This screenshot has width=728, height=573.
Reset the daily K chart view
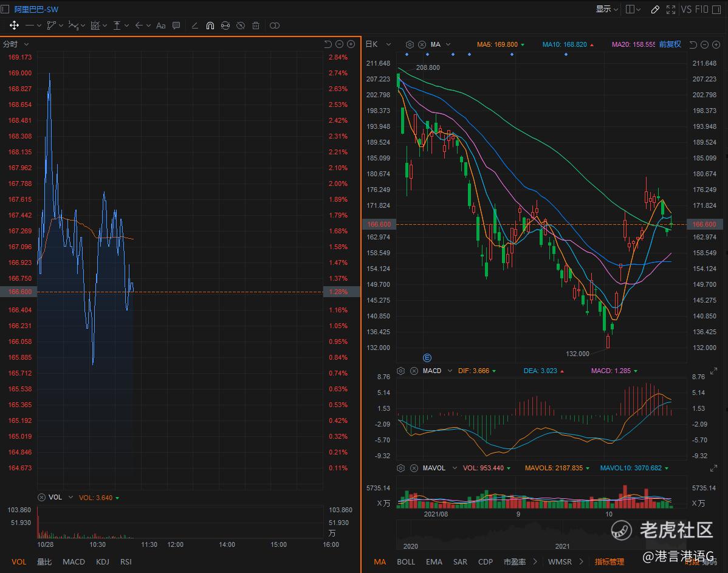coord(693,44)
